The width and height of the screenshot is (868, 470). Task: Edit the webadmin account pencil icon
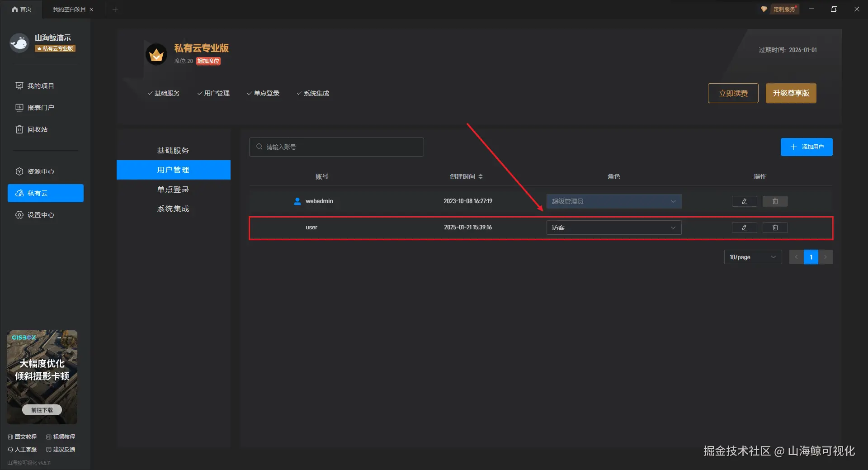pos(745,201)
